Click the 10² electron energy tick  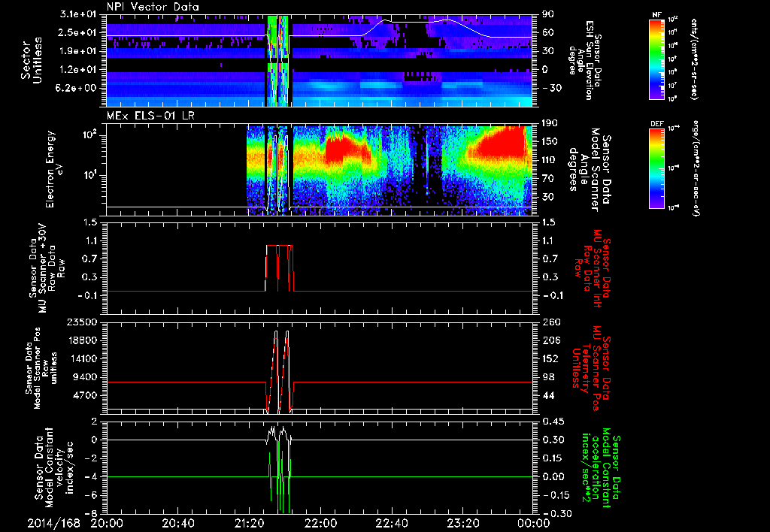pos(89,135)
